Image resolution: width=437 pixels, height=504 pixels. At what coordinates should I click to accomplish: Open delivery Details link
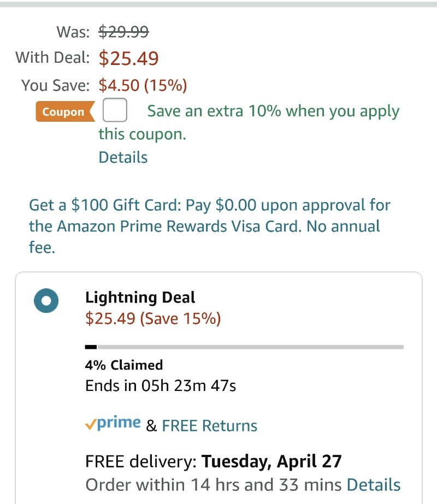click(374, 485)
